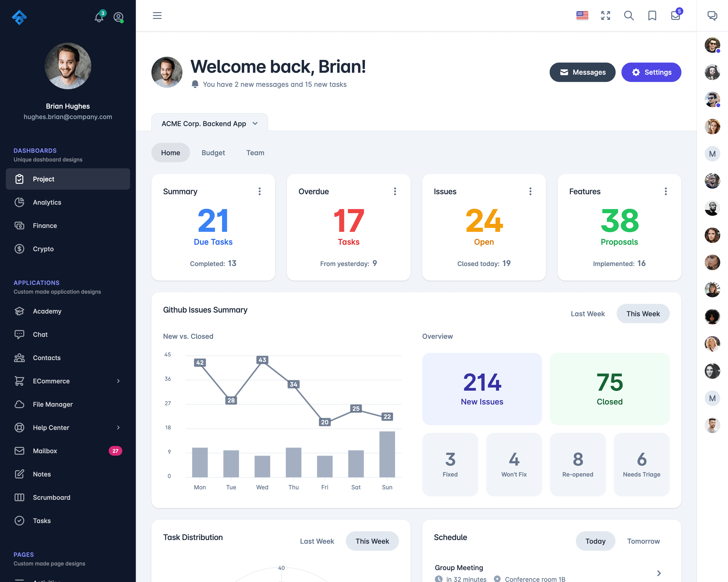Navigate to Scrumboard
Image resolution: width=728 pixels, height=582 pixels.
pos(52,498)
